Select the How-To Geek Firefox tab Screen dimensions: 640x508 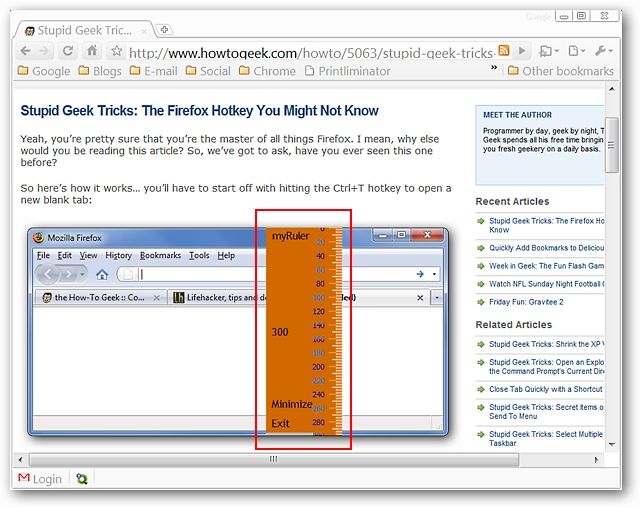coord(101,297)
